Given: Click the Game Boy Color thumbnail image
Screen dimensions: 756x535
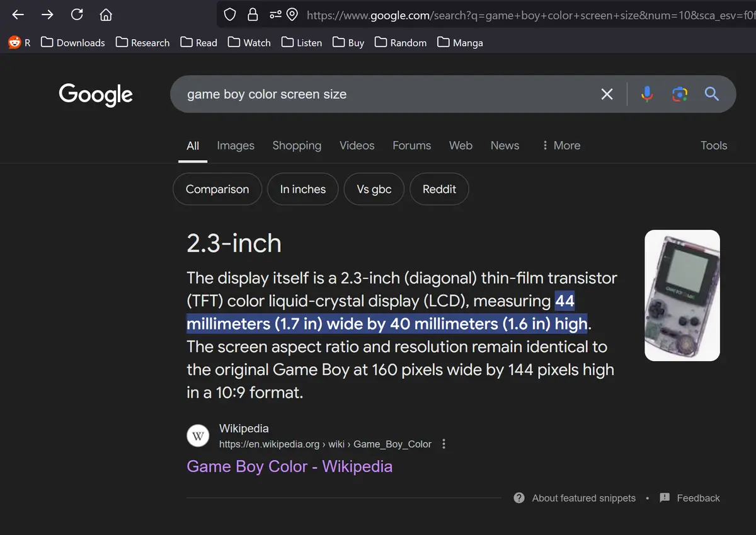Looking at the screenshot, I should click(x=682, y=296).
